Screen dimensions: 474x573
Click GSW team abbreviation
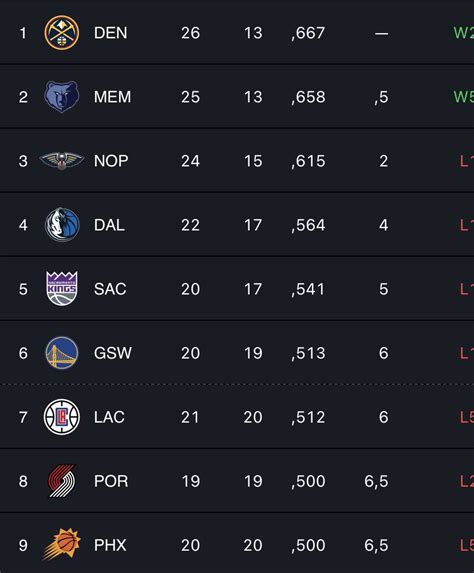coord(113,353)
